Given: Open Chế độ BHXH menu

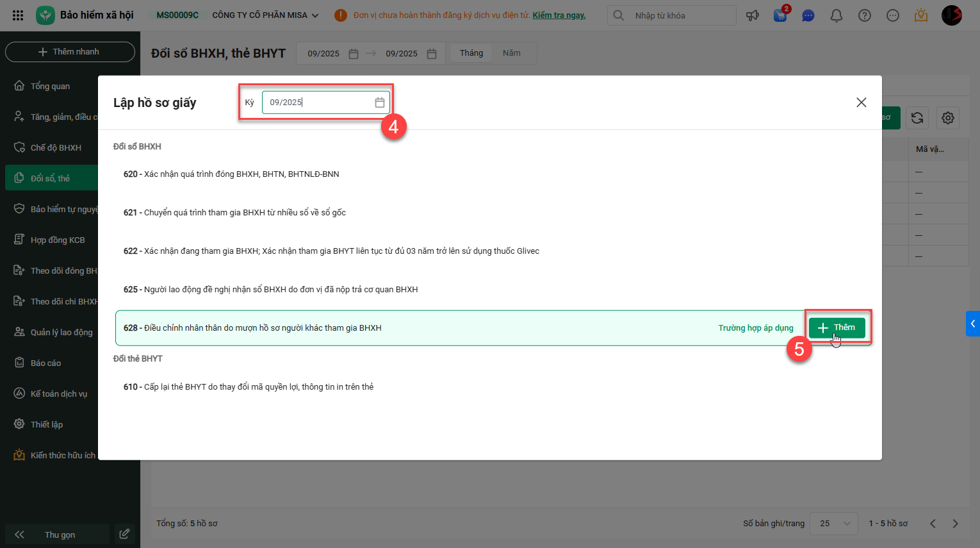Looking at the screenshot, I should point(51,147).
